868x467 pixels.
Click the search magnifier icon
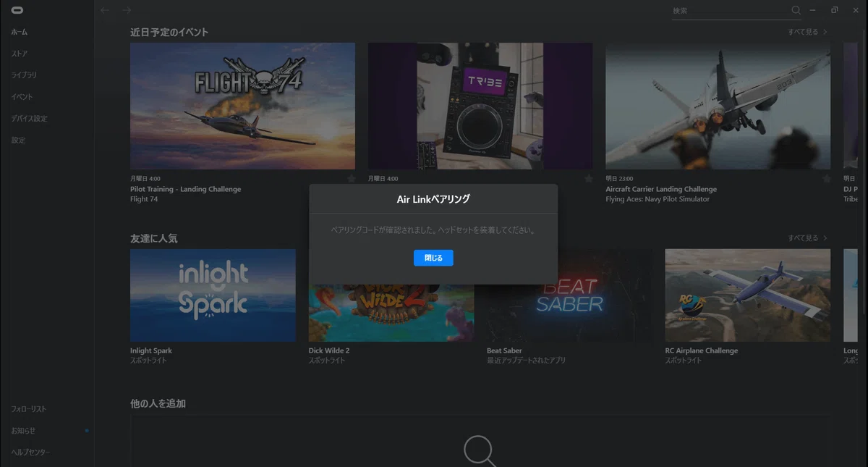[796, 10]
